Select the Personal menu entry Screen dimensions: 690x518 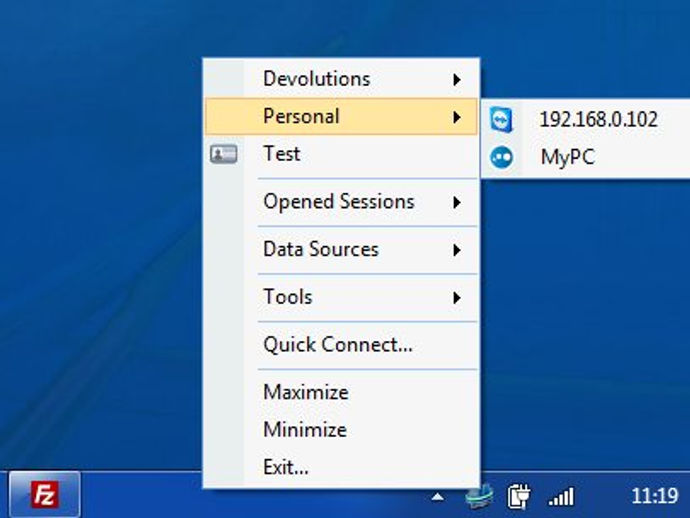tap(341, 116)
